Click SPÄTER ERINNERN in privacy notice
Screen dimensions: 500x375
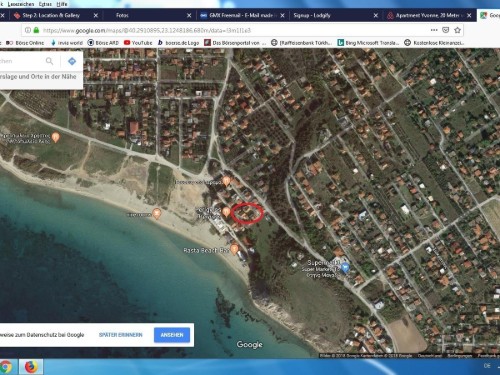[x=120, y=335]
